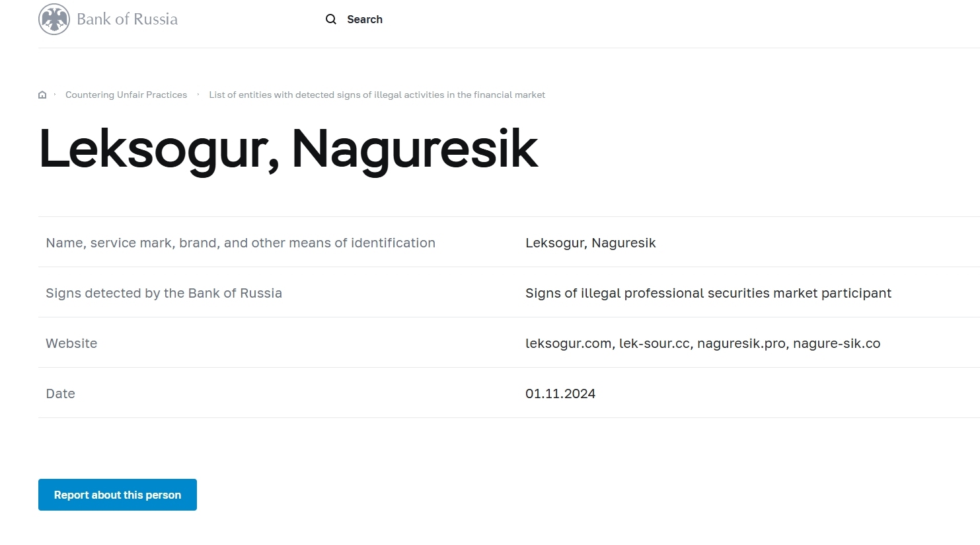Image resolution: width=980 pixels, height=545 pixels.
Task: Click the nagure-sik.co website text
Action: click(837, 343)
